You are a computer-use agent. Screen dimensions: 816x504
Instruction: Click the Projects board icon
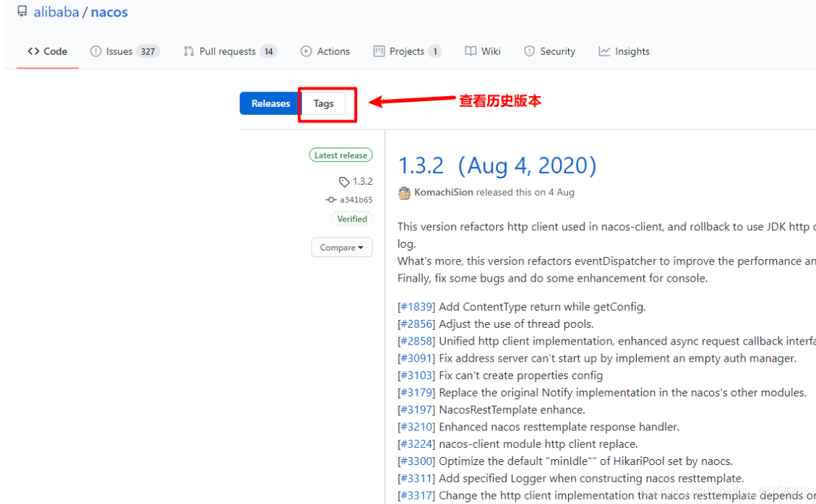click(379, 51)
